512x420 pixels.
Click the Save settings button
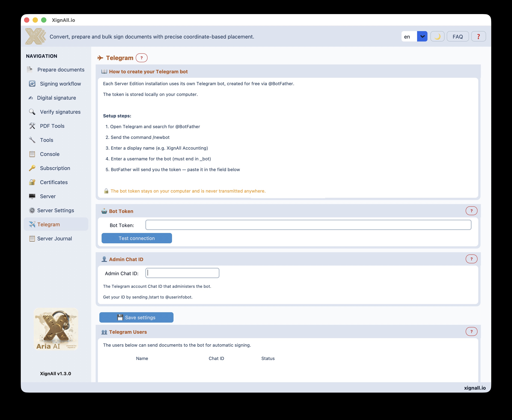[136, 317]
